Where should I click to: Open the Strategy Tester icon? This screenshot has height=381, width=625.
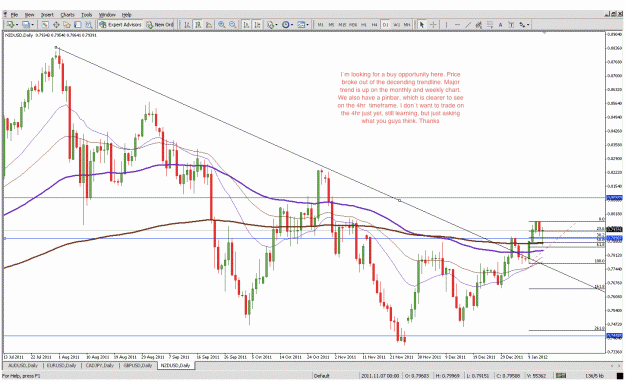88,25
